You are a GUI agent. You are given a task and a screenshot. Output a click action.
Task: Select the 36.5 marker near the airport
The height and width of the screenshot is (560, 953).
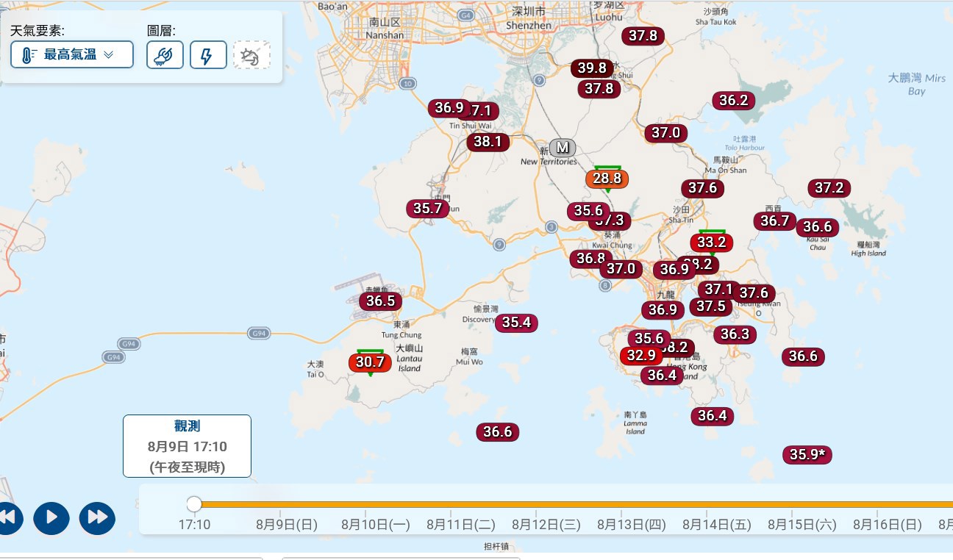[x=381, y=301]
